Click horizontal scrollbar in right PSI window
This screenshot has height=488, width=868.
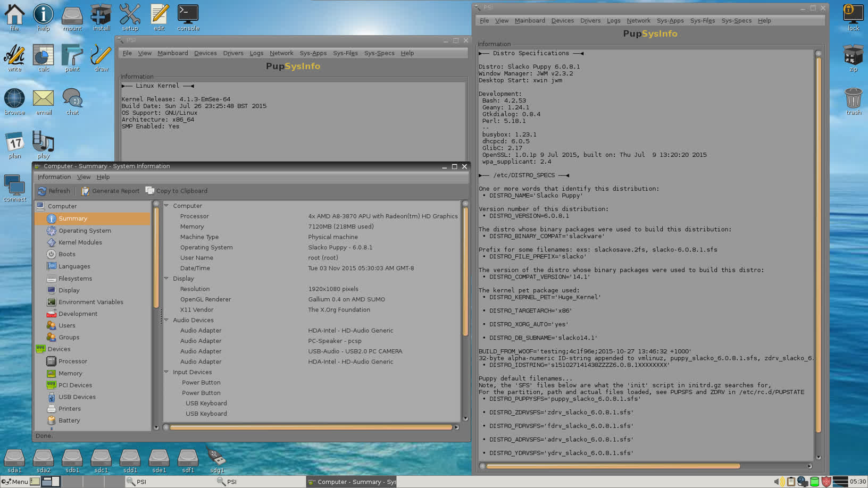point(613,466)
